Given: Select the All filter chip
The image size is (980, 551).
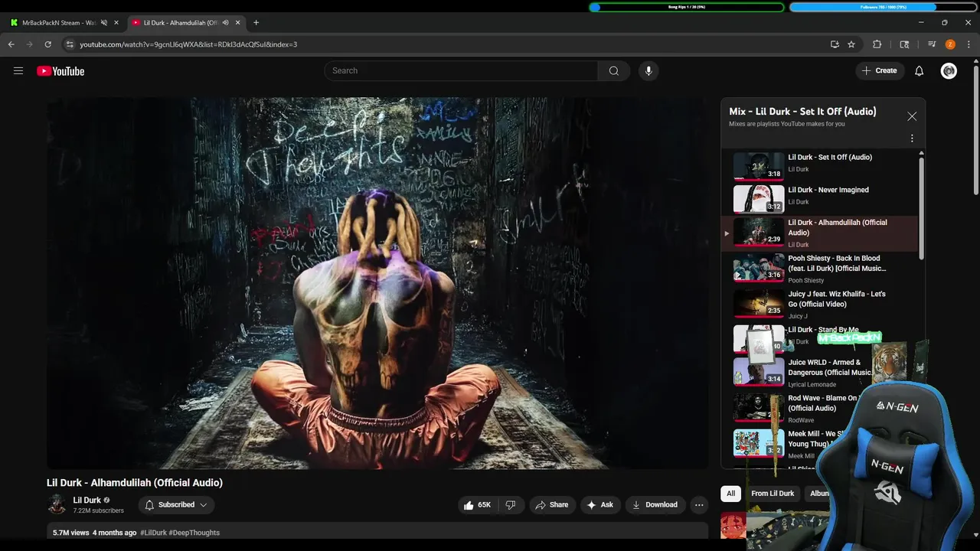Looking at the screenshot, I should tap(730, 494).
